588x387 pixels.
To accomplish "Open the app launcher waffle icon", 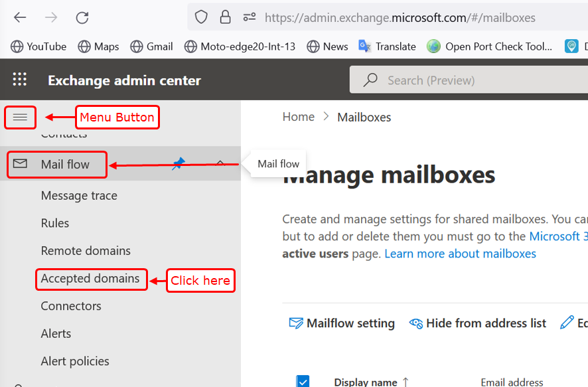I will [20, 80].
